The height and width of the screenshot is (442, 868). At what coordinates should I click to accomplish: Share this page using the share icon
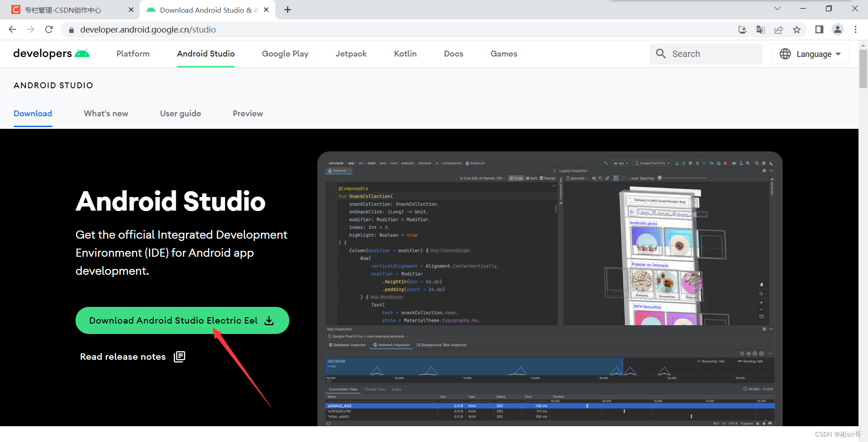(778, 30)
